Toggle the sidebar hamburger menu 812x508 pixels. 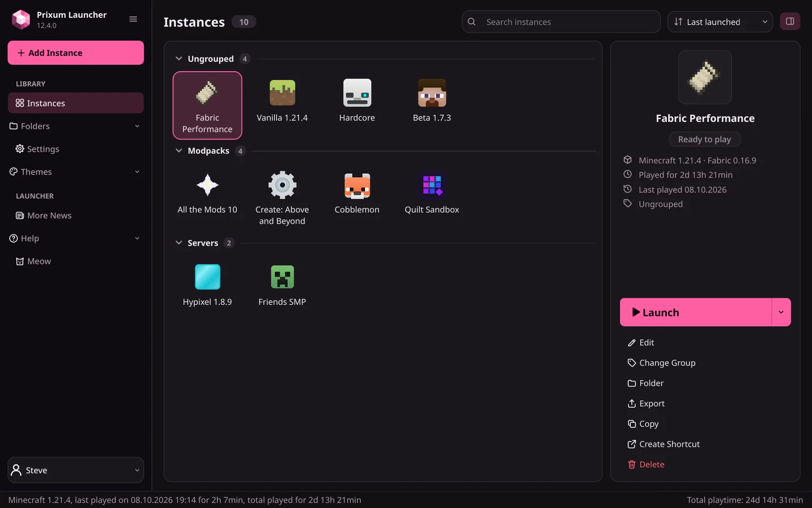[133, 19]
